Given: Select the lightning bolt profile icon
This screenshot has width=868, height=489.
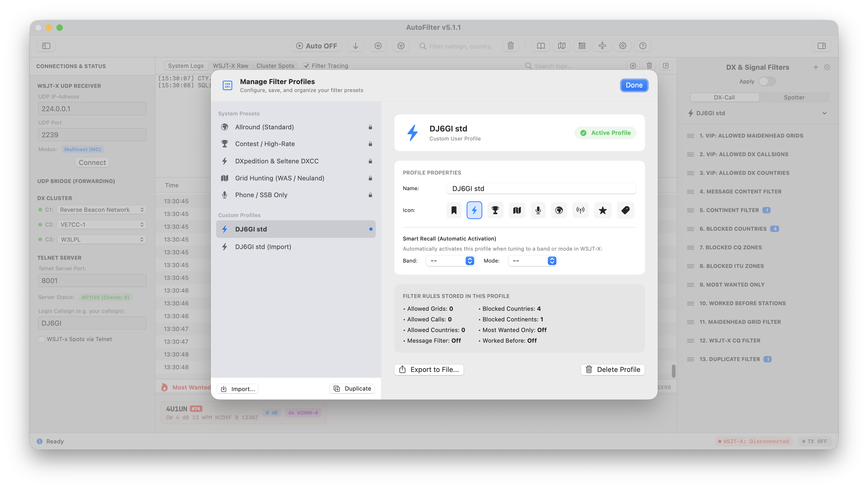Looking at the screenshot, I should tap(474, 210).
